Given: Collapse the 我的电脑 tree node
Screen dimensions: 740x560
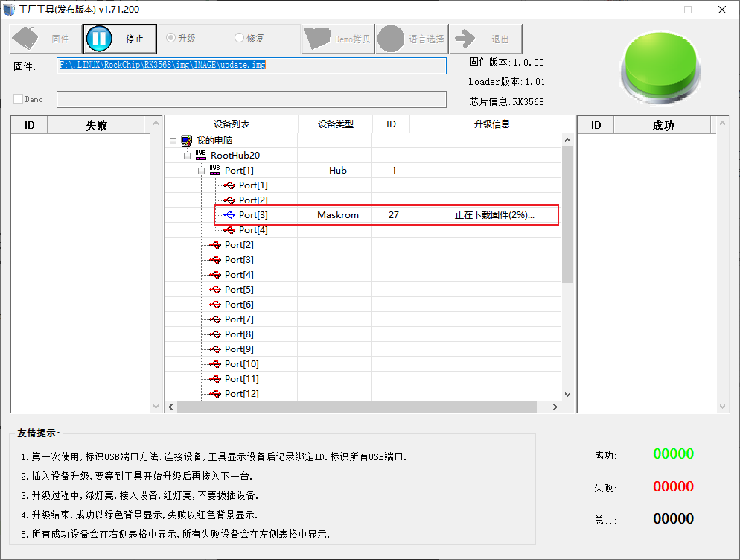Looking at the screenshot, I should [x=173, y=141].
